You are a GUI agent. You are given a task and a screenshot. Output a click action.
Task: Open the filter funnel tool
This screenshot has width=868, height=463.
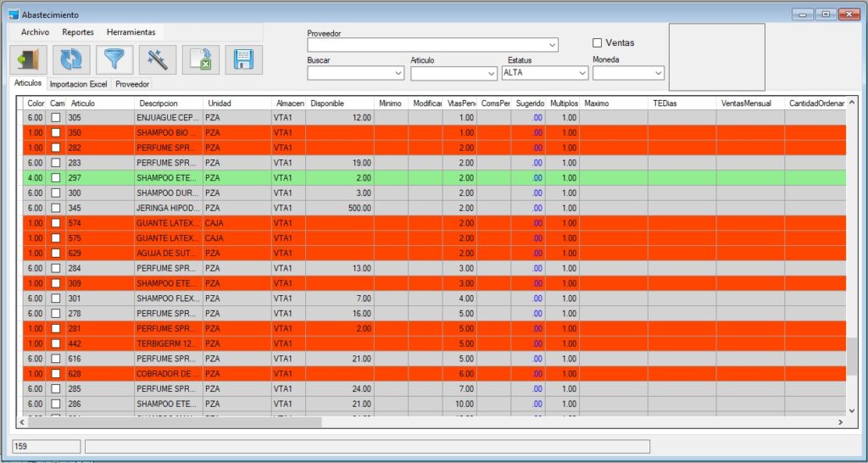pyautogui.click(x=114, y=59)
